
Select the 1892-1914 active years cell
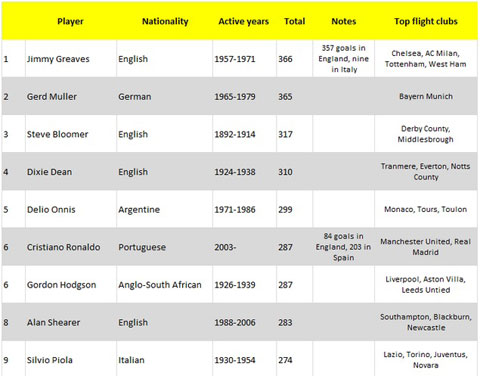pyautogui.click(x=244, y=134)
